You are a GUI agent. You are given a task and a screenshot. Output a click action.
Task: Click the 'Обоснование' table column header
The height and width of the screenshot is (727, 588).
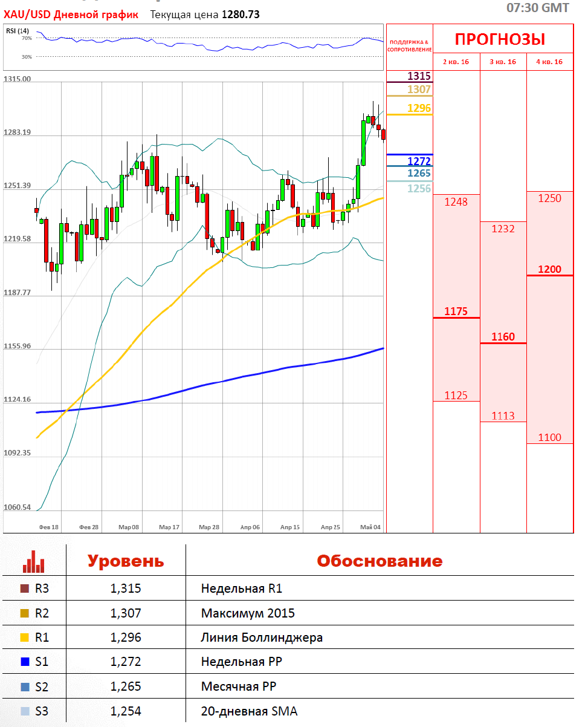coord(380,561)
